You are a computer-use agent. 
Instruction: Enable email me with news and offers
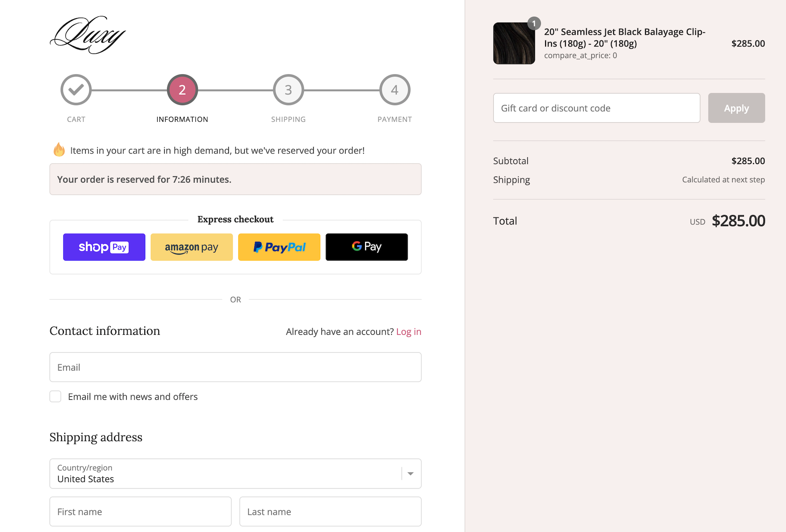pyautogui.click(x=56, y=396)
